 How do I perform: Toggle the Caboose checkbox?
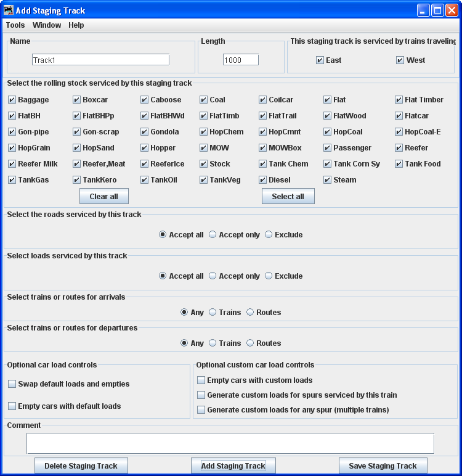(x=145, y=100)
